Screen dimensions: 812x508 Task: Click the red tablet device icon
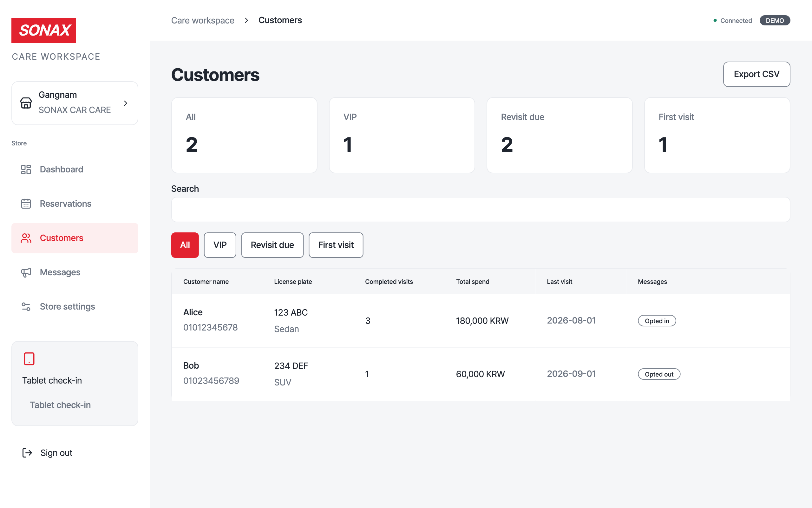click(x=29, y=358)
